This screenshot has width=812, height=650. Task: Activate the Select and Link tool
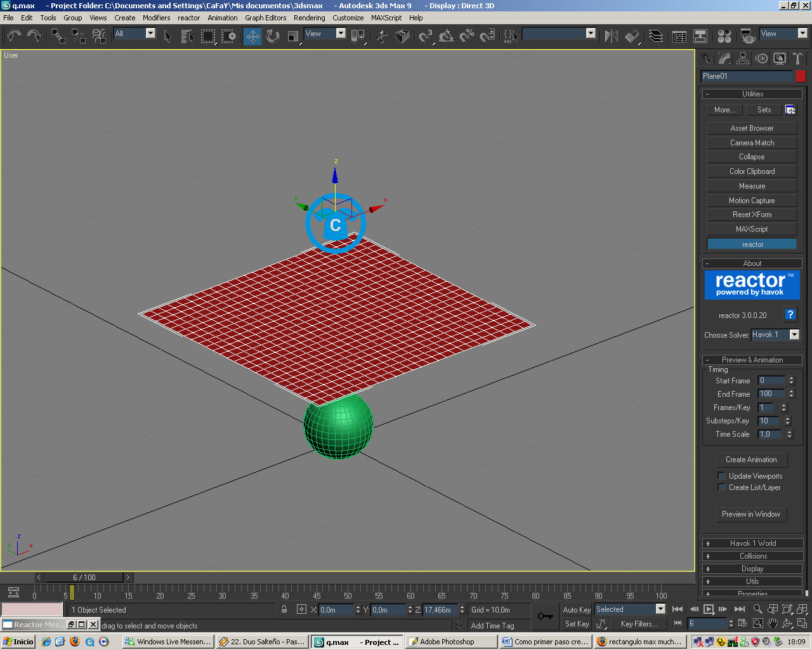58,36
